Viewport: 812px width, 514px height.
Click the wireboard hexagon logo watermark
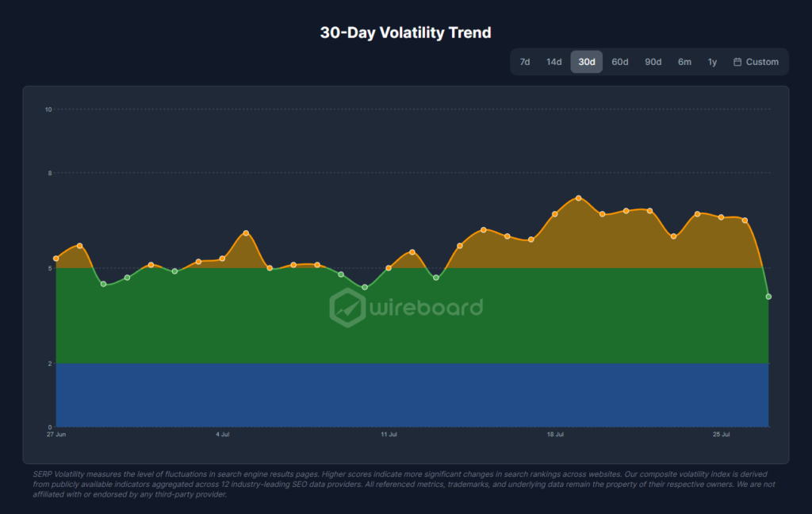(347, 308)
